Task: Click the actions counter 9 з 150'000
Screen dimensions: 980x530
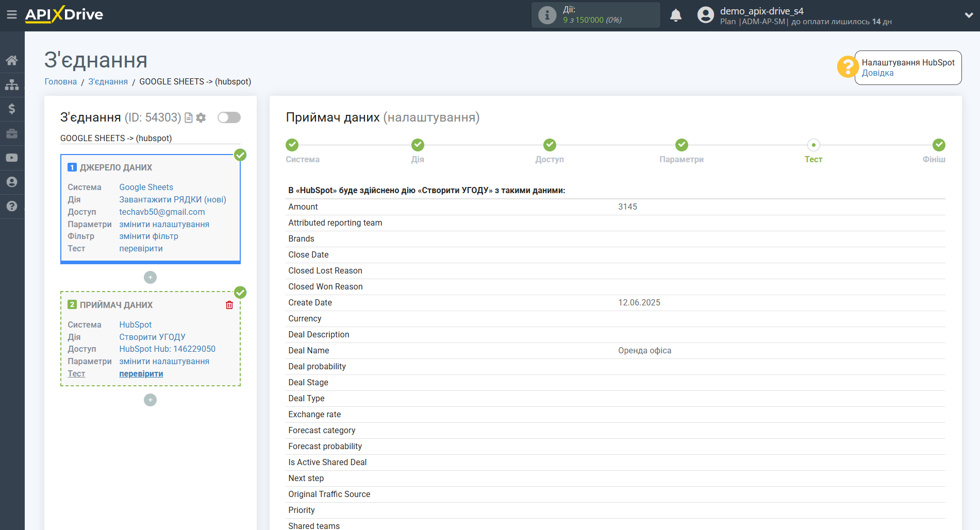Action: tap(592, 20)
